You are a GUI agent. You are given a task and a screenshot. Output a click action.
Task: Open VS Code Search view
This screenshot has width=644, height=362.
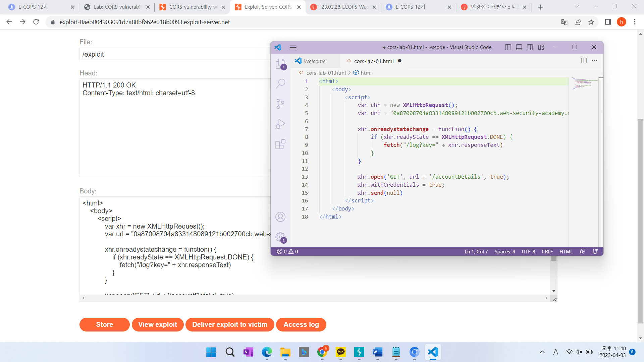[x=280, y=83]
